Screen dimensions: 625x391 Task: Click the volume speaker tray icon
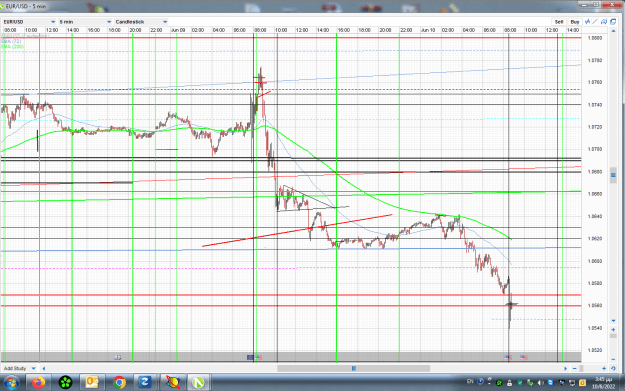(x=541, y=383)
